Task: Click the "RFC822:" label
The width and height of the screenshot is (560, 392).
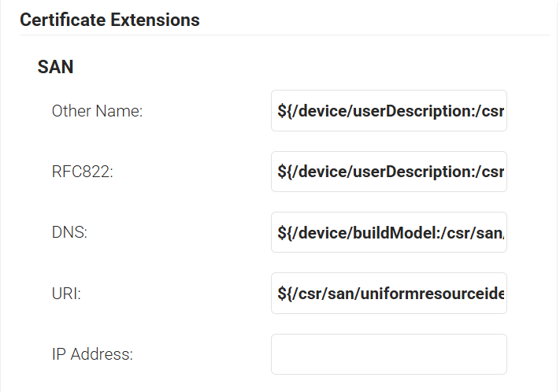Action: coord(83,172)
